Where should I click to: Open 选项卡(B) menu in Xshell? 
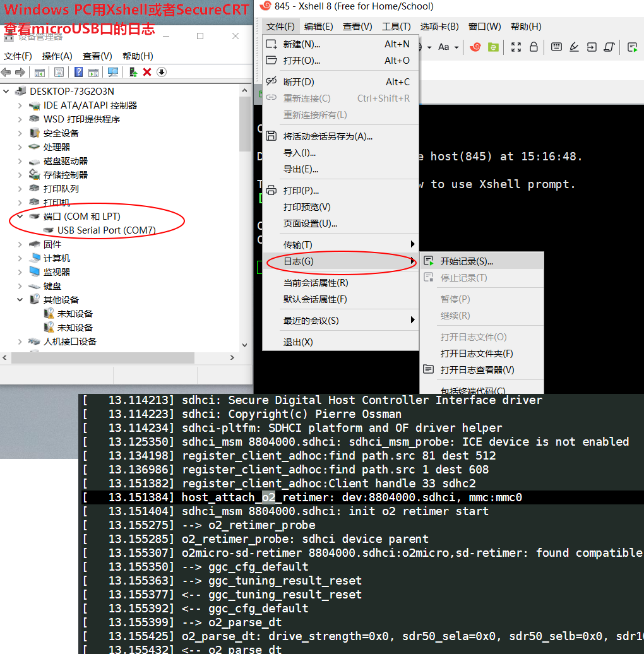point(439,27)
